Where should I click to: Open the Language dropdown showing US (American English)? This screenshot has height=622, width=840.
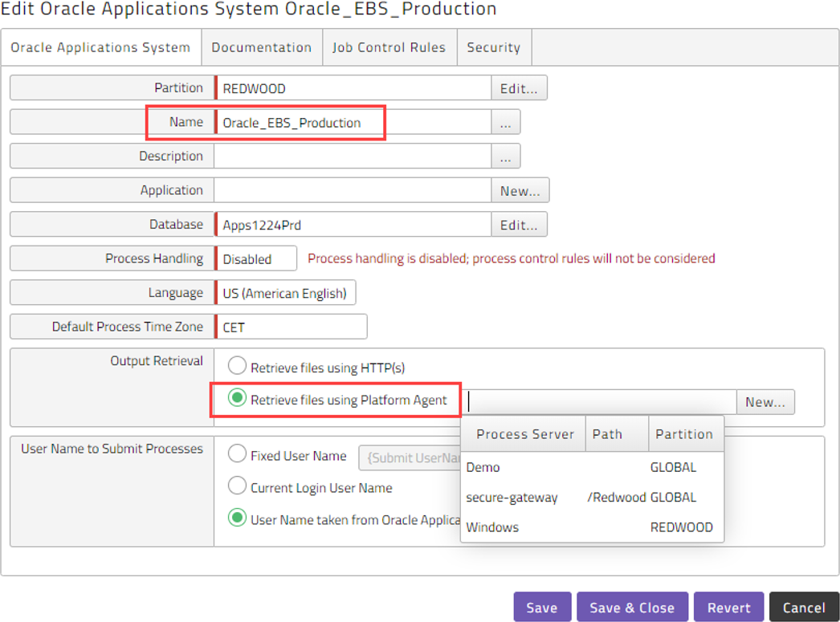tap(285, 293)
